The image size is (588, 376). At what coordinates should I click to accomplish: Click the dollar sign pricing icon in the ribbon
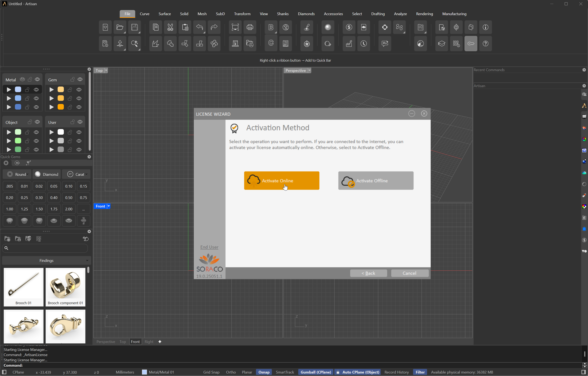(x=349, y=27)
